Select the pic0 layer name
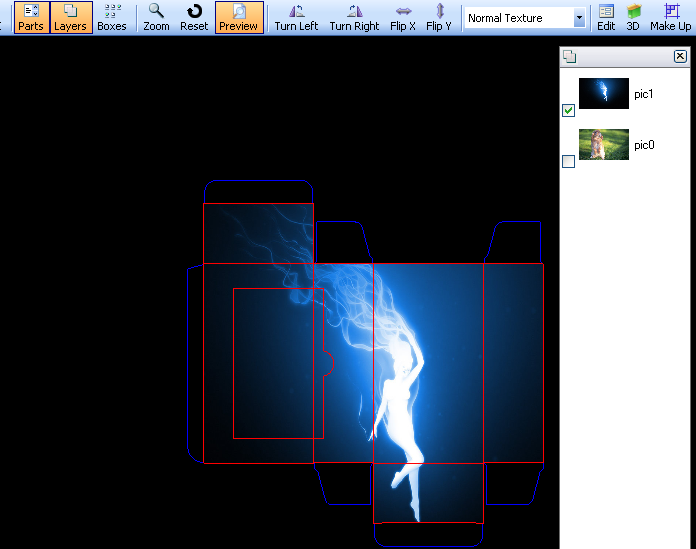 (644, 145)
